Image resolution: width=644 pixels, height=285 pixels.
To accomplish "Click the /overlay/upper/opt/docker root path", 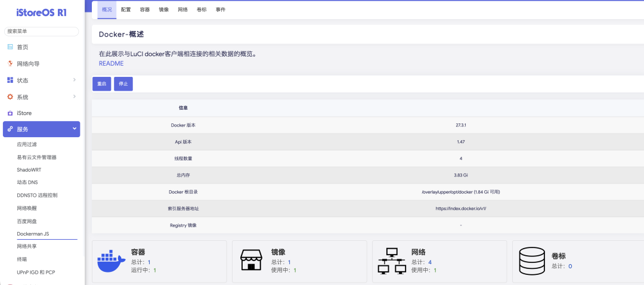I will [461, 192].
